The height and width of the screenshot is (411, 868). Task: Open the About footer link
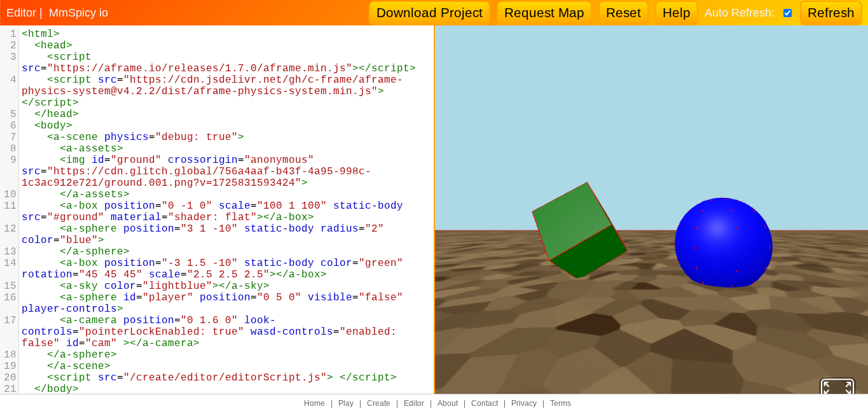click(x=448, y=403)
